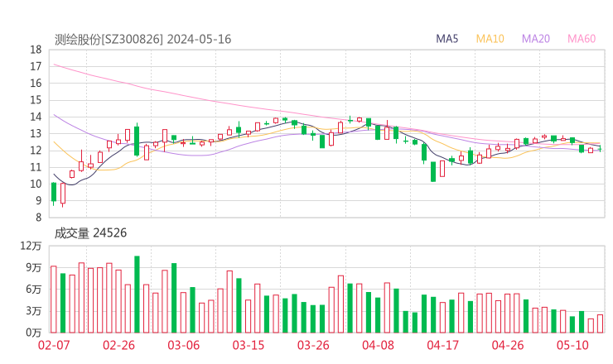The image size is (613, 364).
Task: Click the 04-26 date label
Action: tap(508, 345)
